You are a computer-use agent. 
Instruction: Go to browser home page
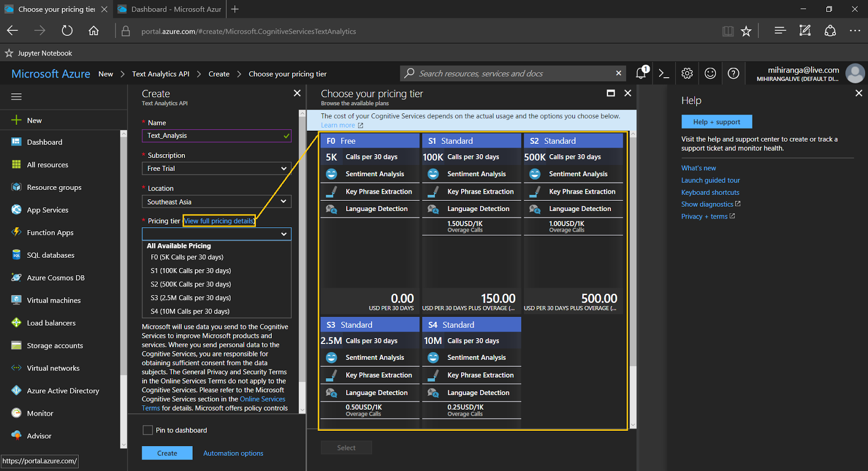pos(94,31)
